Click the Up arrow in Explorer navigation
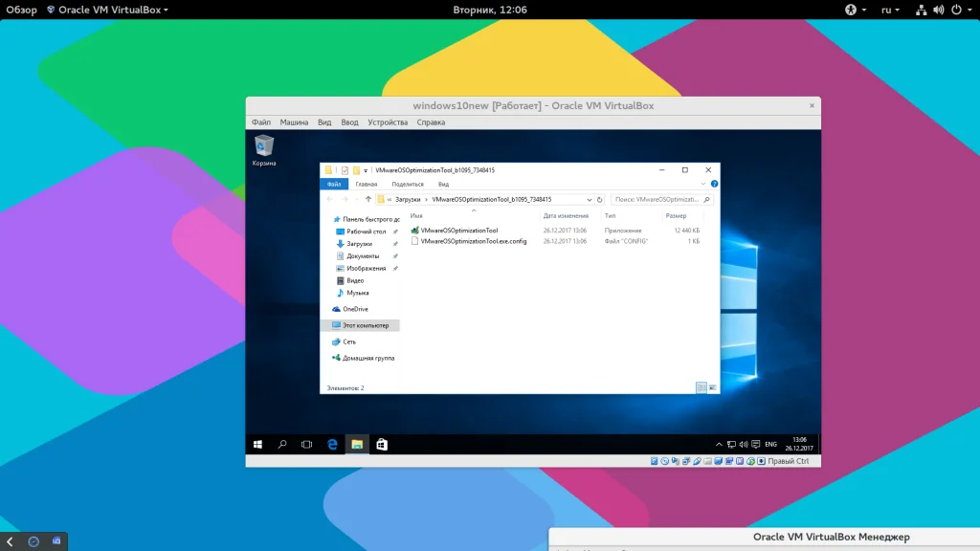 368,200
